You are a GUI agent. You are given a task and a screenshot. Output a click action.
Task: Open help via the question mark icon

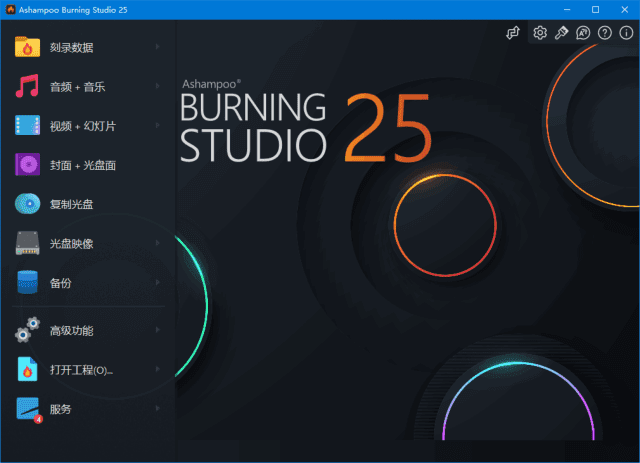(605, 33)
